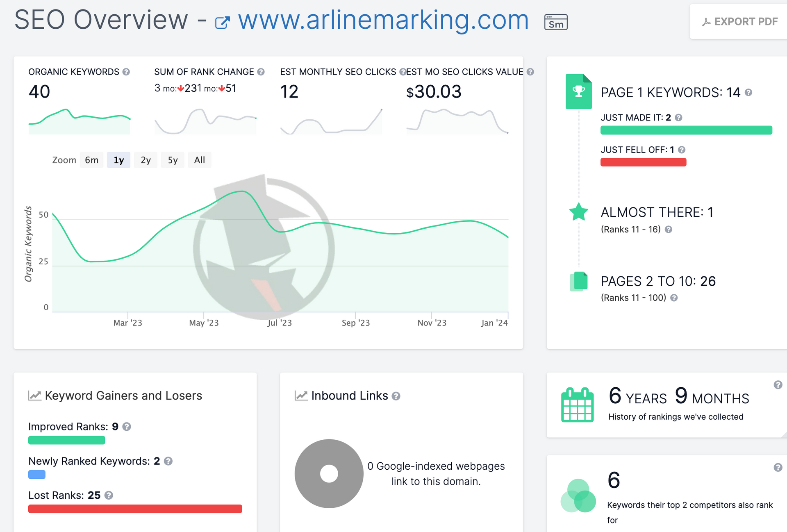
Task: Click the green Just Made It bar
Action: (x=687, y=130)
